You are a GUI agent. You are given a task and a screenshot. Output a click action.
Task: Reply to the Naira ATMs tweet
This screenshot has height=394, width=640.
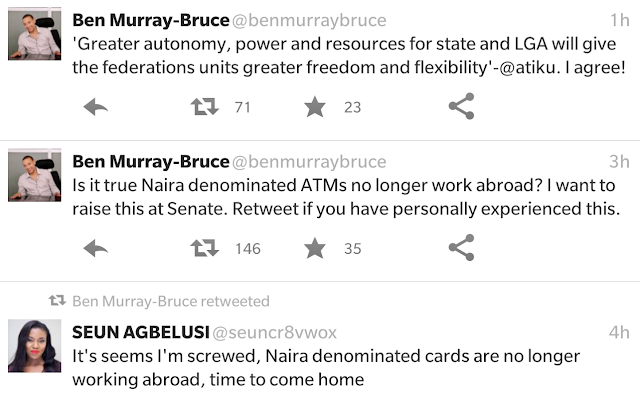click(96, 248)
